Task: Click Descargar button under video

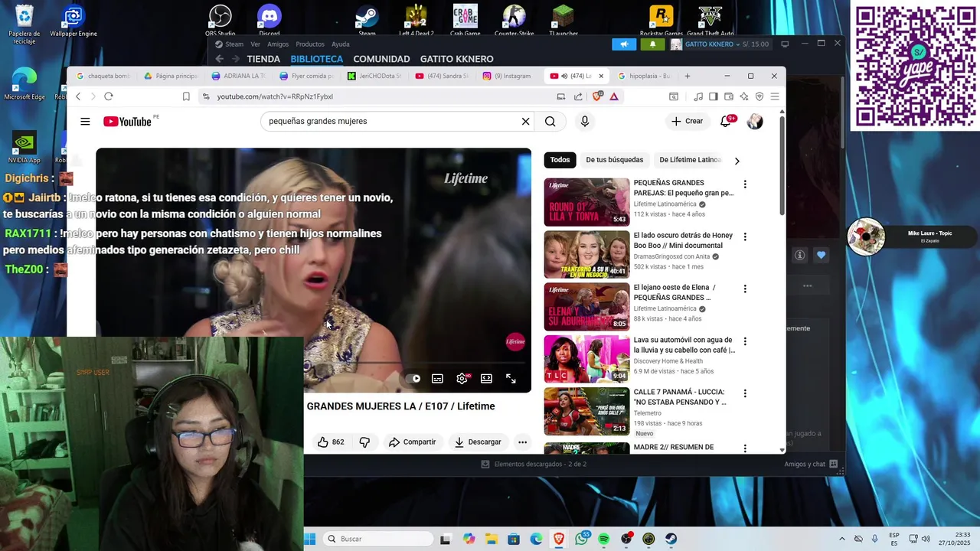Action: pyautogui.click(x=477, y=442)
